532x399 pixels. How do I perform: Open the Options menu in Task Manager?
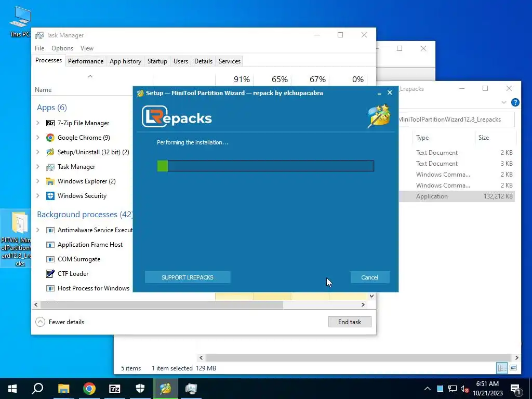tap(62, 48)
